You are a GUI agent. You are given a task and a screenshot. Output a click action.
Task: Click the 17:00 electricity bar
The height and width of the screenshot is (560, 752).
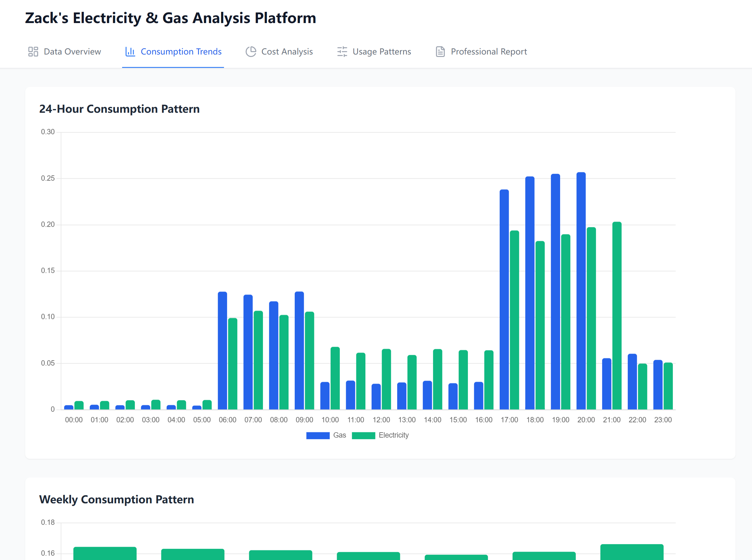click(x=514, y=320)
